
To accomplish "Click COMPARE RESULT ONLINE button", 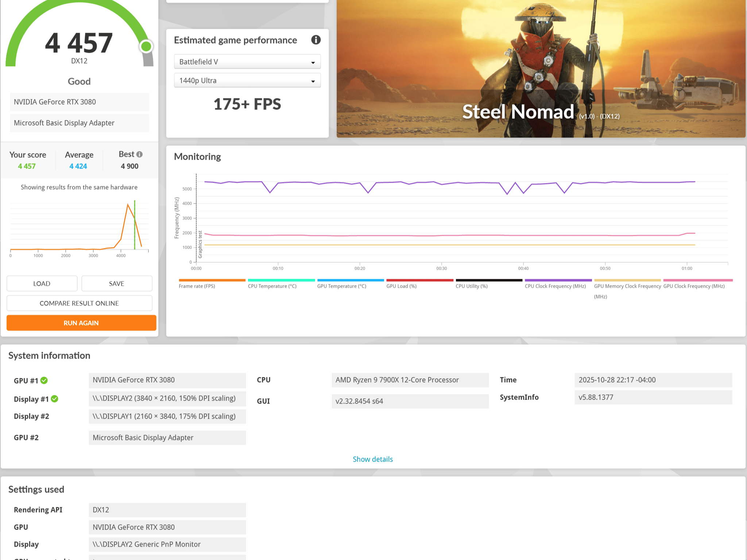I will 79,303.
